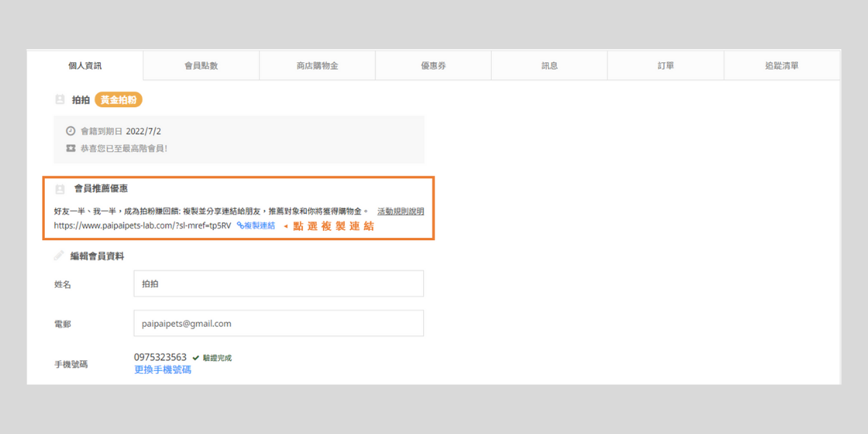Select the 個人資訊 tab
Image resolution: width=868 pixels, height=434 pixels.
85,66
